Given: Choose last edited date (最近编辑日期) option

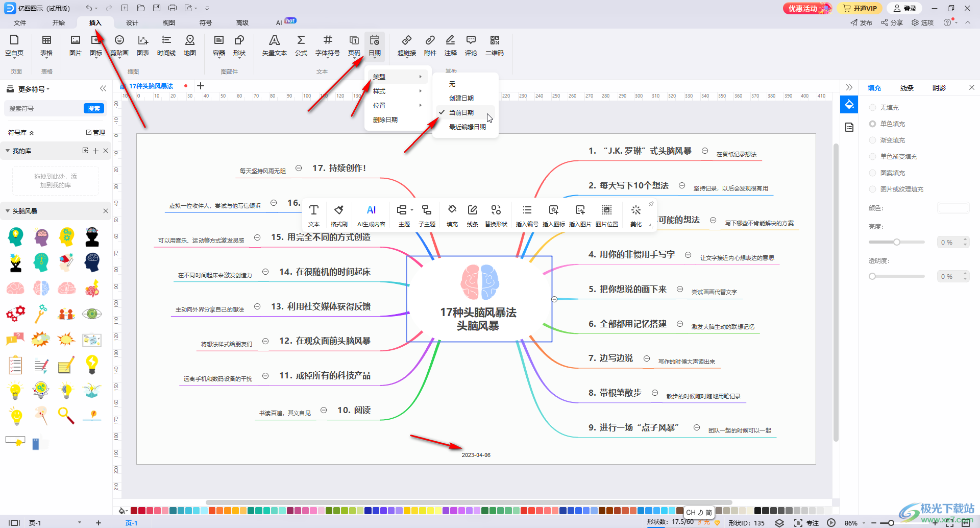Looking at the screenshot, I should pyautogui.click(x=465, y=127).
